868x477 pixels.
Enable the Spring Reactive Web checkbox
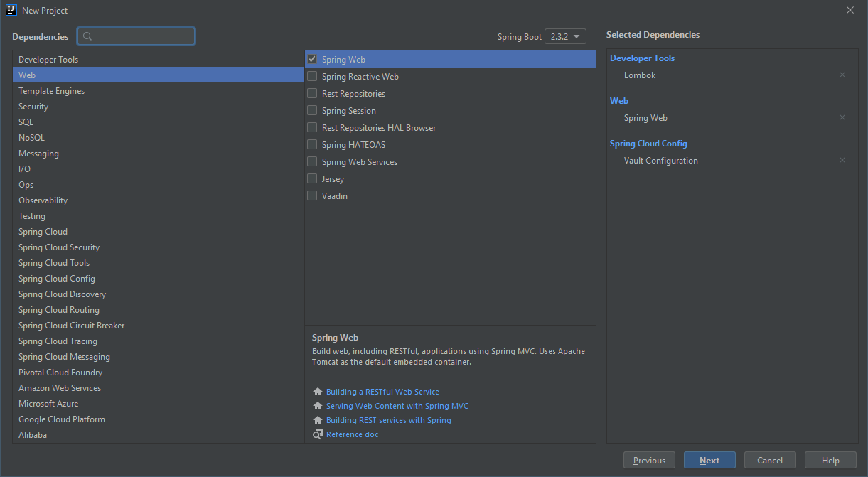[312, 76]
